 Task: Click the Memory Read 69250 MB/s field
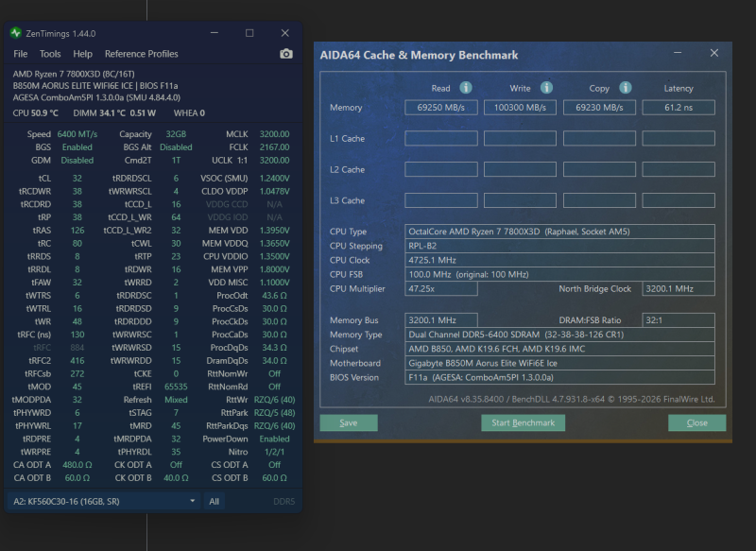pos(441,108)
